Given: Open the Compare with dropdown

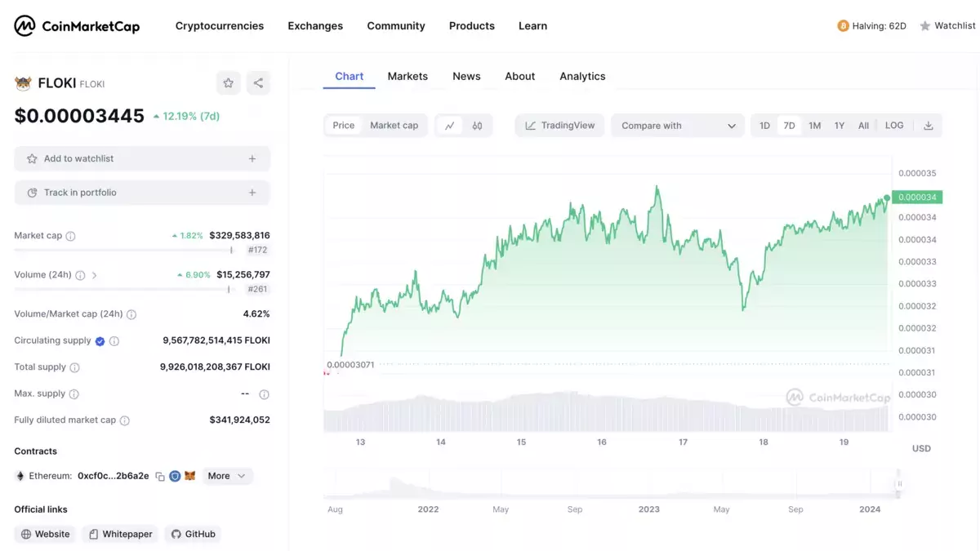Looking at the screenshot, I should click(x=678, y=126).
